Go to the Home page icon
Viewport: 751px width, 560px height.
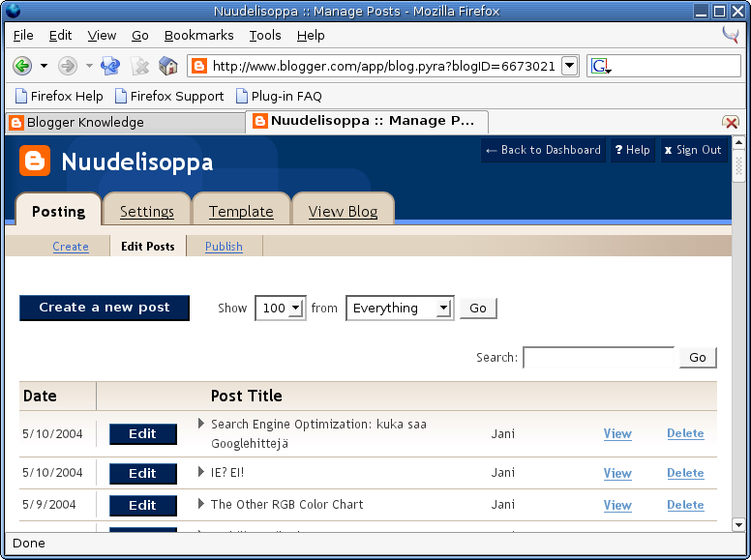(x=168, y=66)
